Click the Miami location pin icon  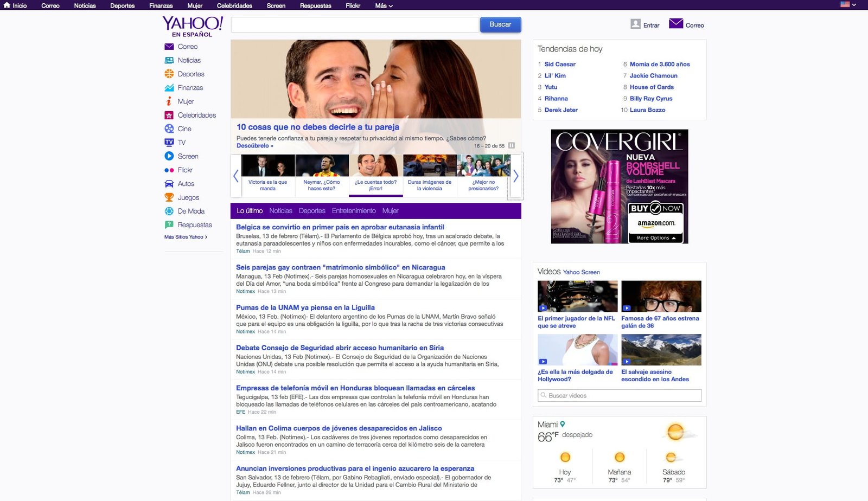tap(563, 424)
